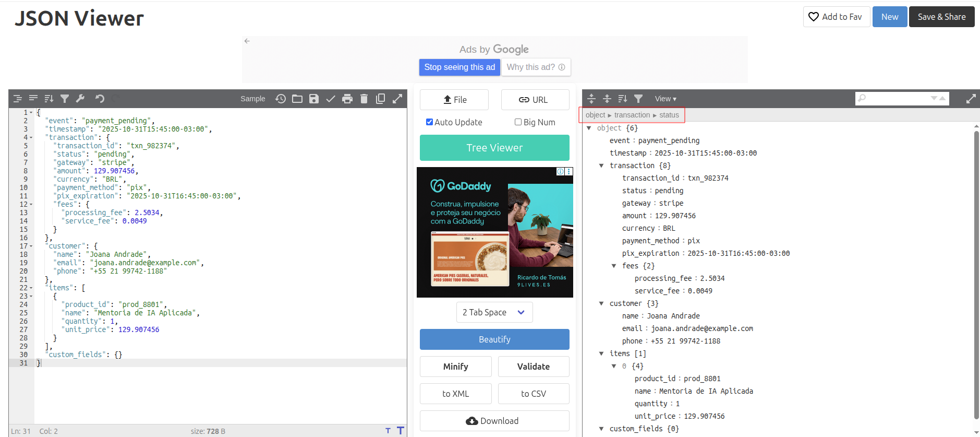Fold the customer block at line 17
The width and height of the screenshot is (980, 437).
31,246
